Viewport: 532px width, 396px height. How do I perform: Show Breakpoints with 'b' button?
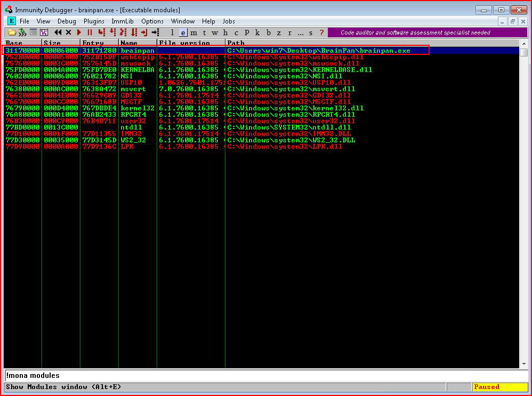[268, 33]
